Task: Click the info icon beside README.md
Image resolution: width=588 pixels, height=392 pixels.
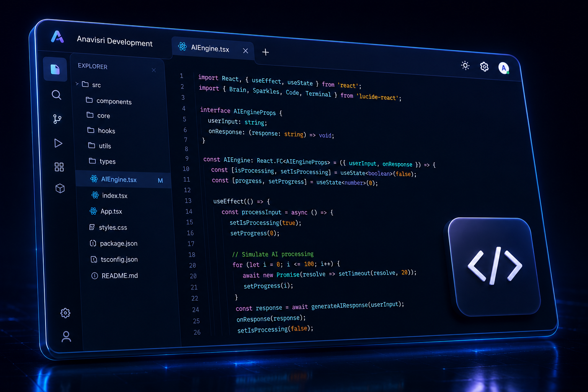Action: point(95,276)
